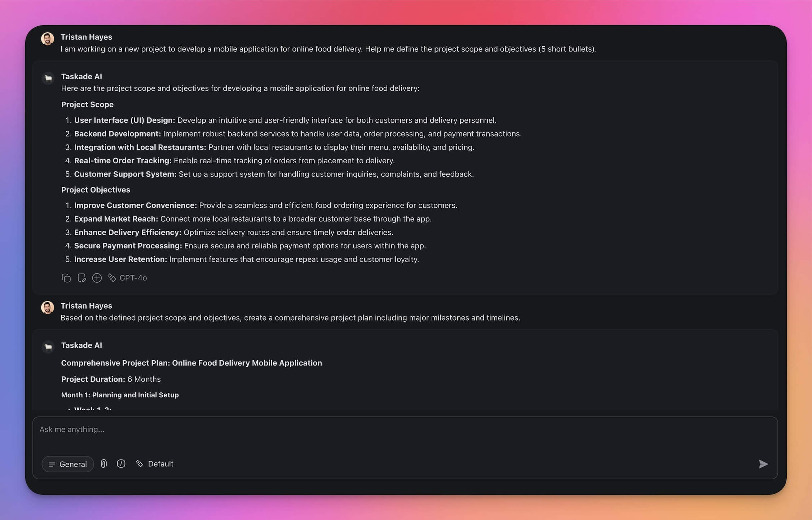Click the "Comprehensive Project Plan" title
Screen dimensions: 812x520
(x=191, y=363)
